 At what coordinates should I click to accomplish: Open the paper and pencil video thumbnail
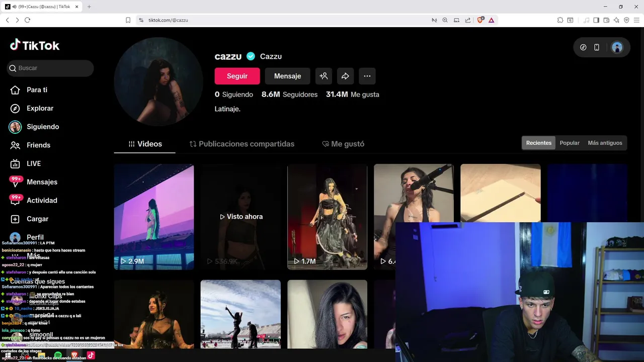pos(501,193)
